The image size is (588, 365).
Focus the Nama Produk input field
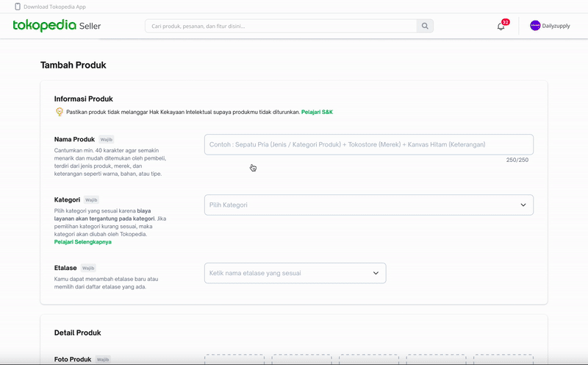click(x=369, y=144)
